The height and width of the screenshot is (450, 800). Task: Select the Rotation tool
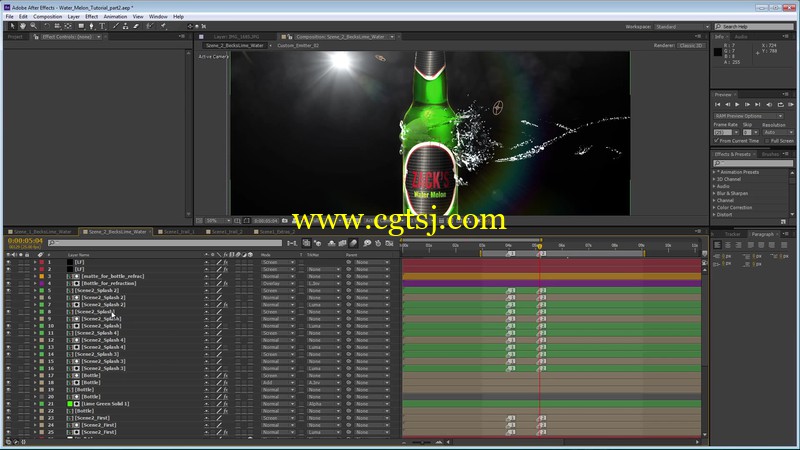[46, 26]
